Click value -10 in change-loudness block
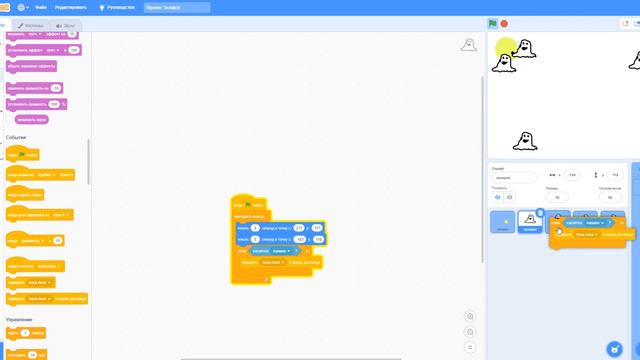 (56, 88)
